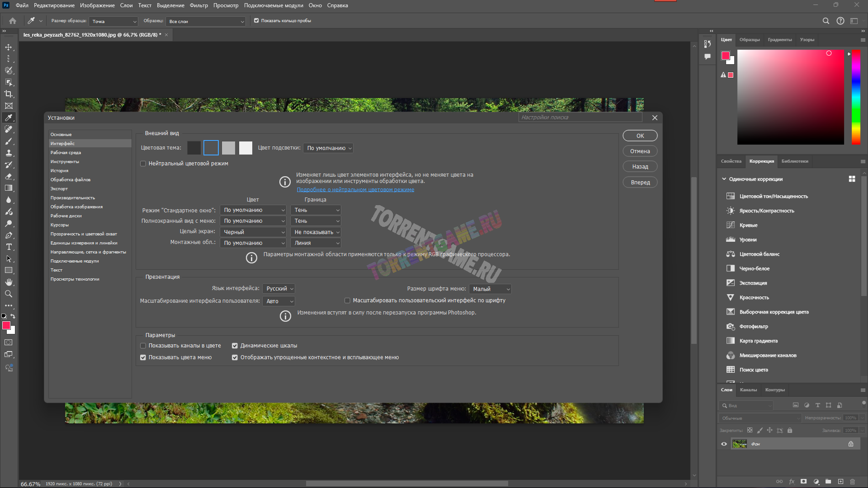The width and height of the screenshot is (868, 488).
Task: Select the Move tool
Action: click(9, 47)
